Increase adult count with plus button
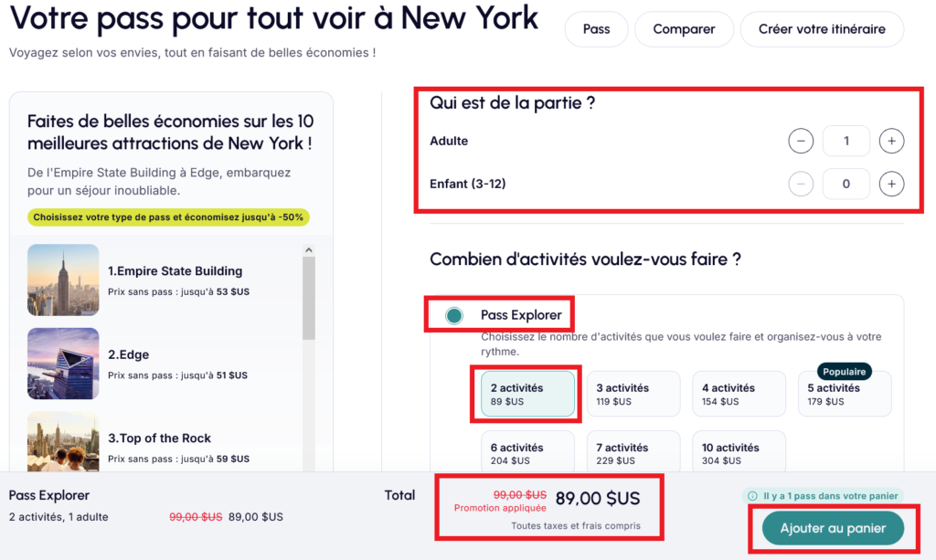The width and height of the screenshot is (936, 560). point(891,142)
